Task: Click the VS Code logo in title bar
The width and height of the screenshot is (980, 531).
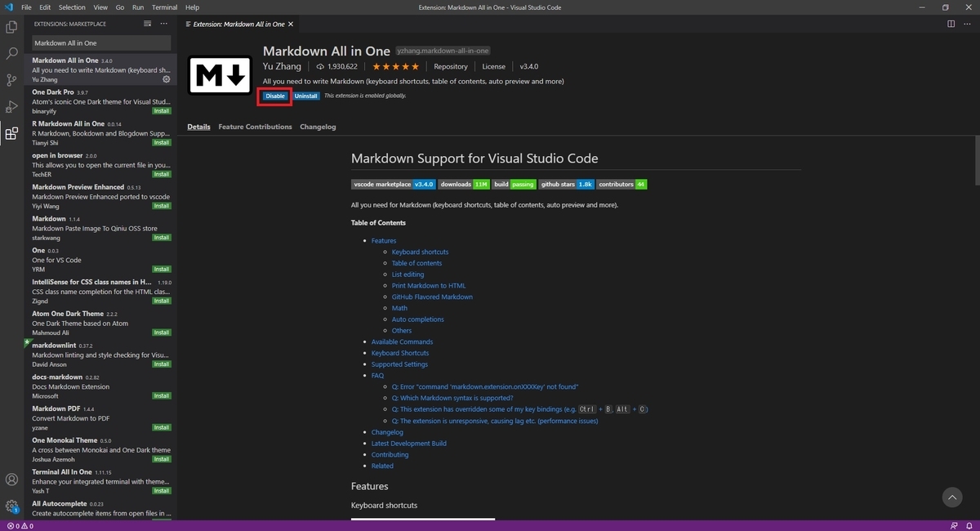Action: 9,7
